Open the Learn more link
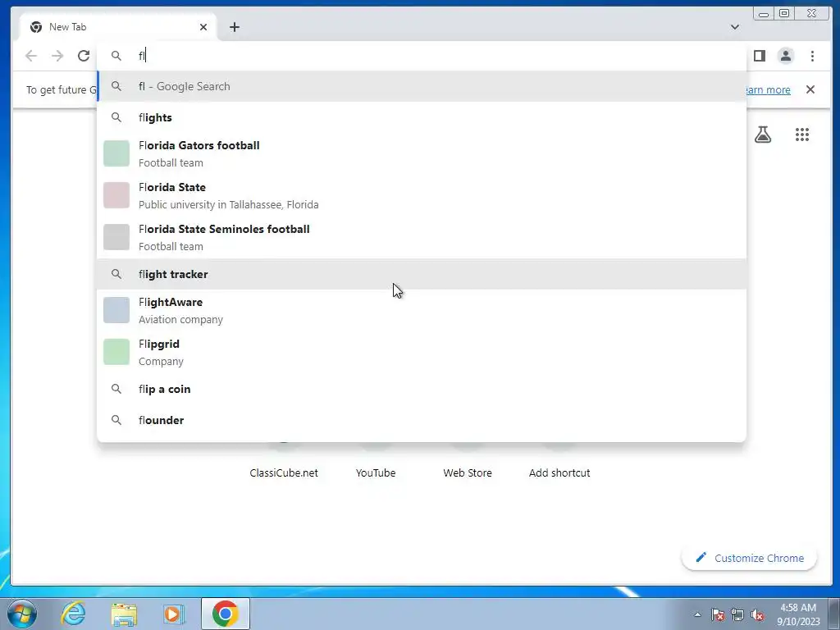The height and width of the screenshot is (630, 840). pos(768,89)
